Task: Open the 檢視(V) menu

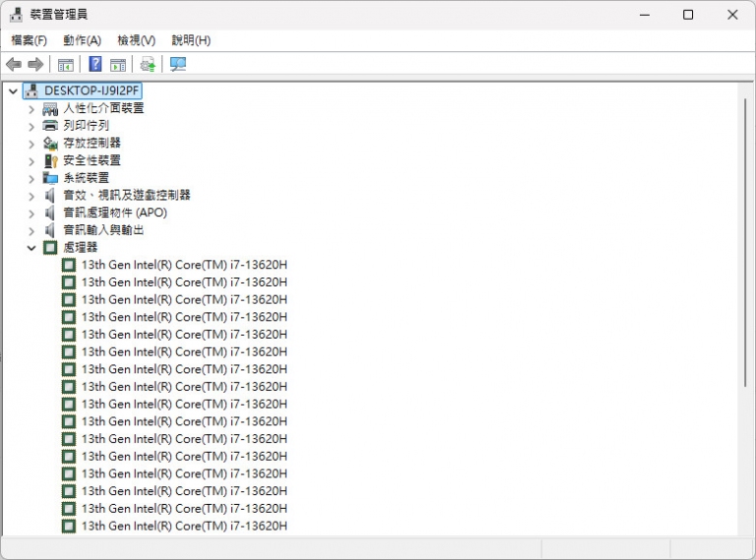Action: 137,40
